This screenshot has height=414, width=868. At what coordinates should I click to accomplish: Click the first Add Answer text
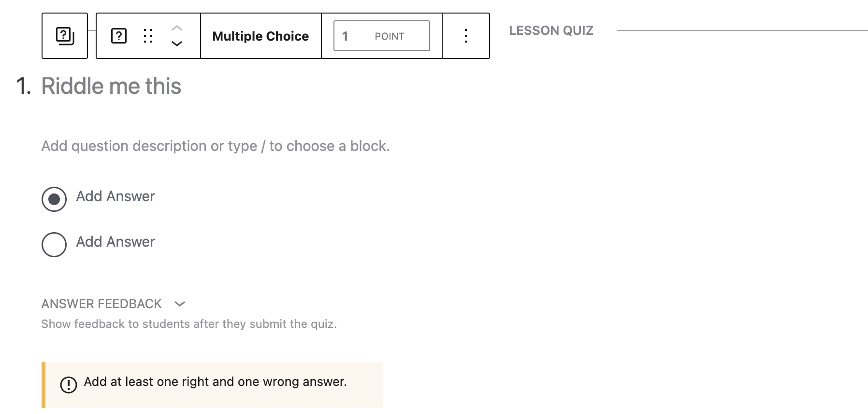tap(115, 196)
